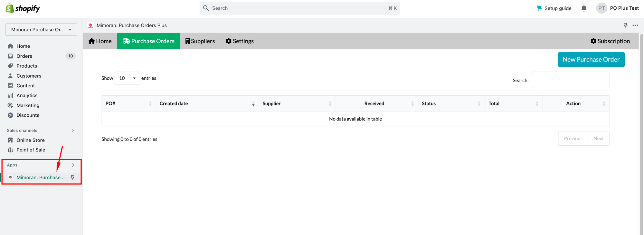The height and width of the screenshot is (235, 644).
Task: Open the PT account avatar
Action: coord(601,8)
